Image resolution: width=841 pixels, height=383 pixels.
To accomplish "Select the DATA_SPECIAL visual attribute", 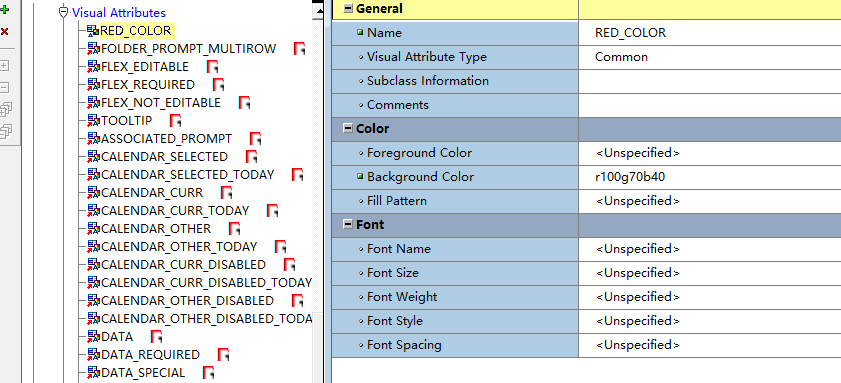I will 143,373.
